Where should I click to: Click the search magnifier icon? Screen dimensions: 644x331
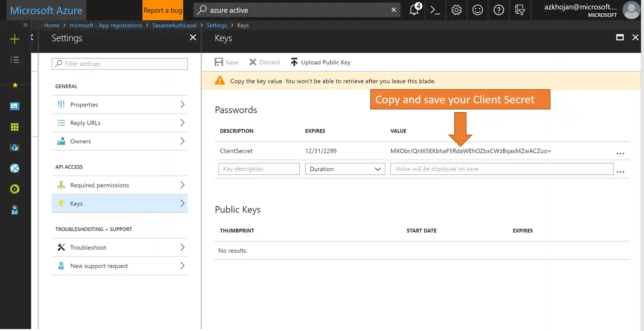[x=202, y=10]
